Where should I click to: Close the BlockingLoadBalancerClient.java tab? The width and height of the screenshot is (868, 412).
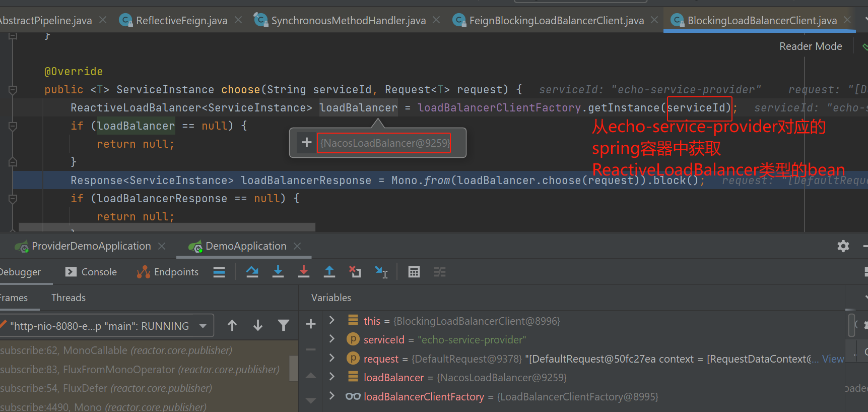coord(847,20)
